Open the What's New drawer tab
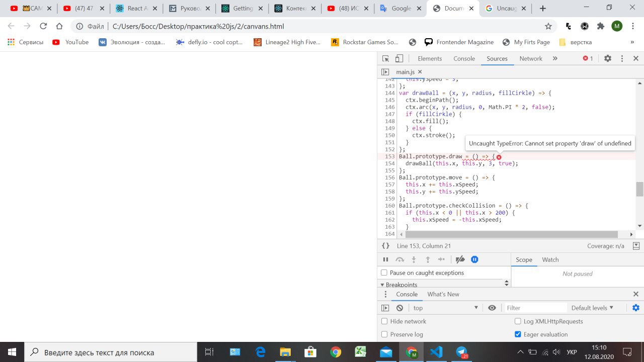The width and height of the screenshot is (644, 362). 443,294
